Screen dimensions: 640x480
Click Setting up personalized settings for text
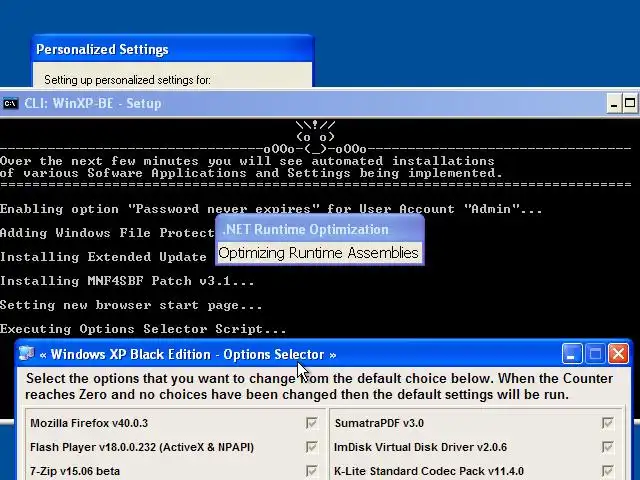click(127, 80)
